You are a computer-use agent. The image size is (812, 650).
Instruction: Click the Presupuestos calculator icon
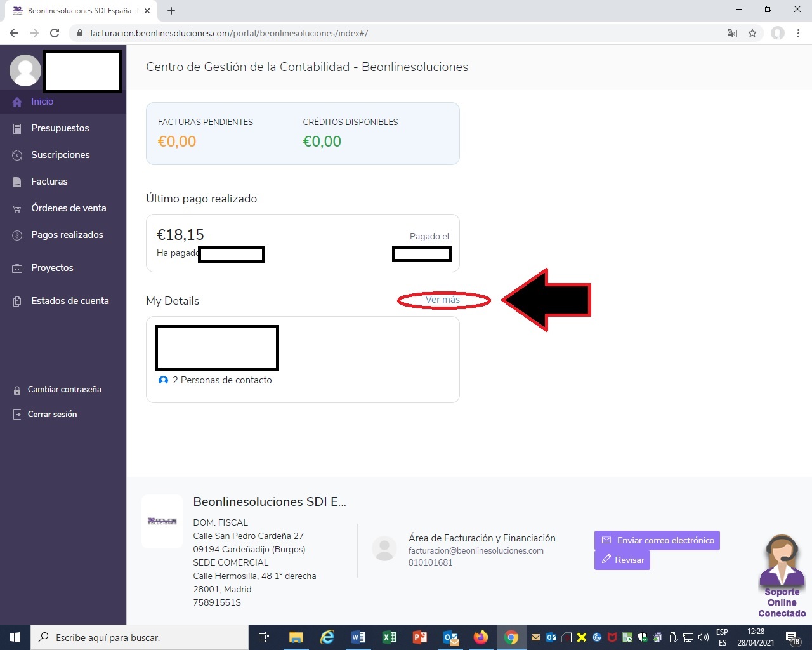point(17,129)
